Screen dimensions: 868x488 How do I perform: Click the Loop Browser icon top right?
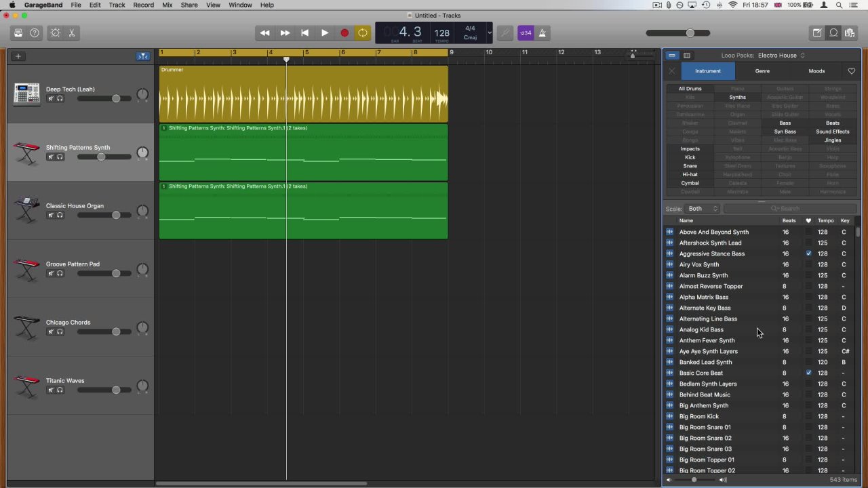[x=833, y=33]
